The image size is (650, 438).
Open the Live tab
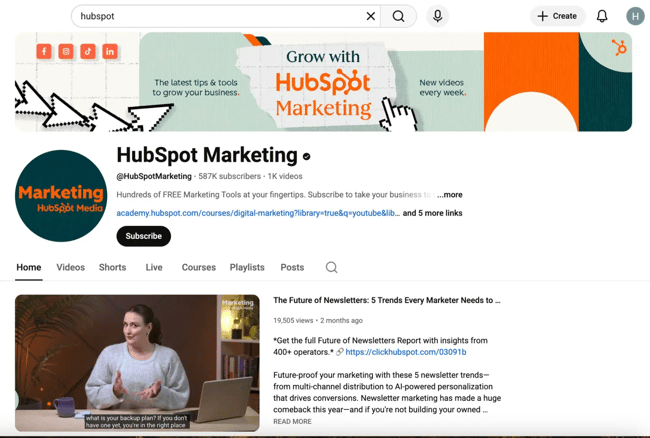pyautogui.click(x=154, y=267)
